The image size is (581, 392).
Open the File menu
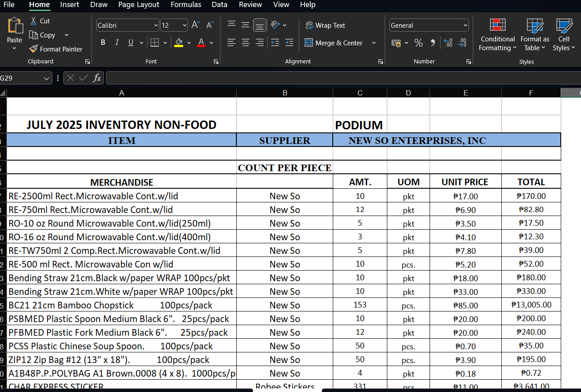point(9,4)
